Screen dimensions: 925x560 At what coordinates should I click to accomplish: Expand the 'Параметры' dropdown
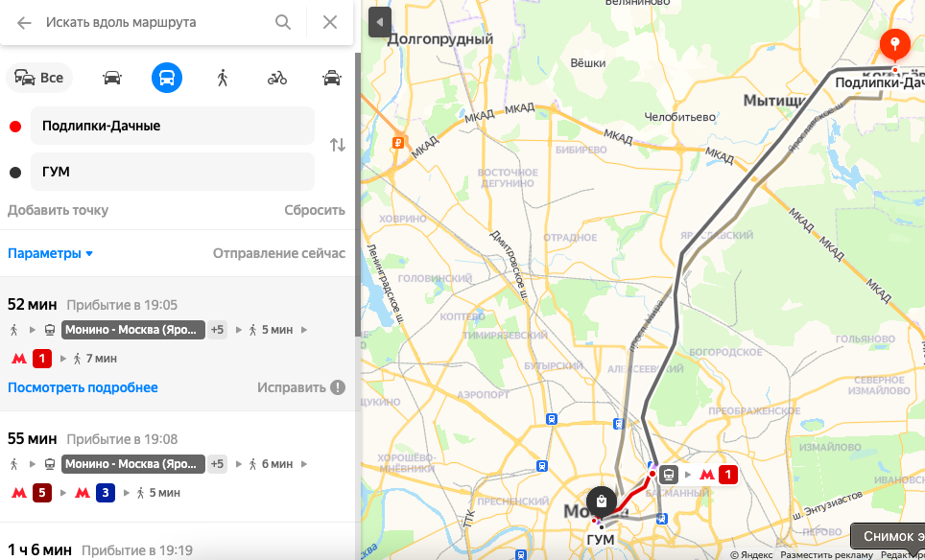[x=51, y=253]
